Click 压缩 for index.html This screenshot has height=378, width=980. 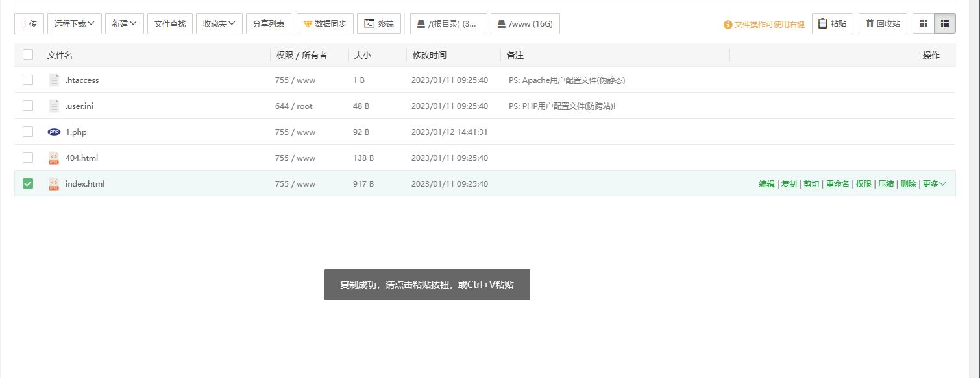tap(886, 184)
